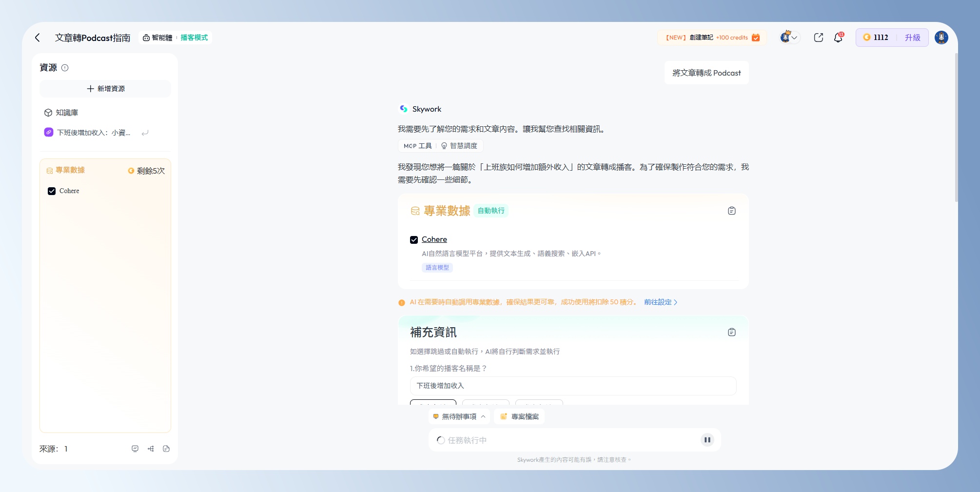Open the share/export icon in top bar

pyautogui.click(x=819, y=38)
